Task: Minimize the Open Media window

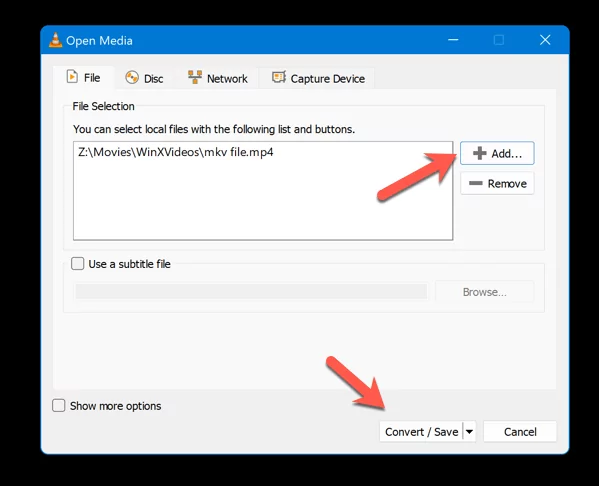Action: pos(453,40)
